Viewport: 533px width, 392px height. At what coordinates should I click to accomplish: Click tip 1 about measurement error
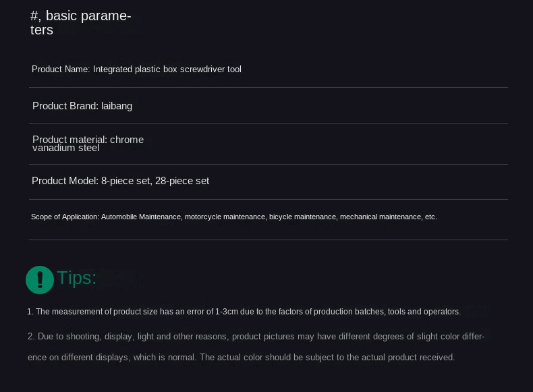click(x=244, y=312)
